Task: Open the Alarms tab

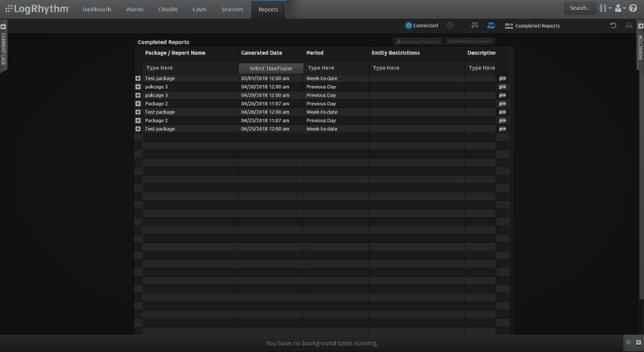Action: click(135, 9)
